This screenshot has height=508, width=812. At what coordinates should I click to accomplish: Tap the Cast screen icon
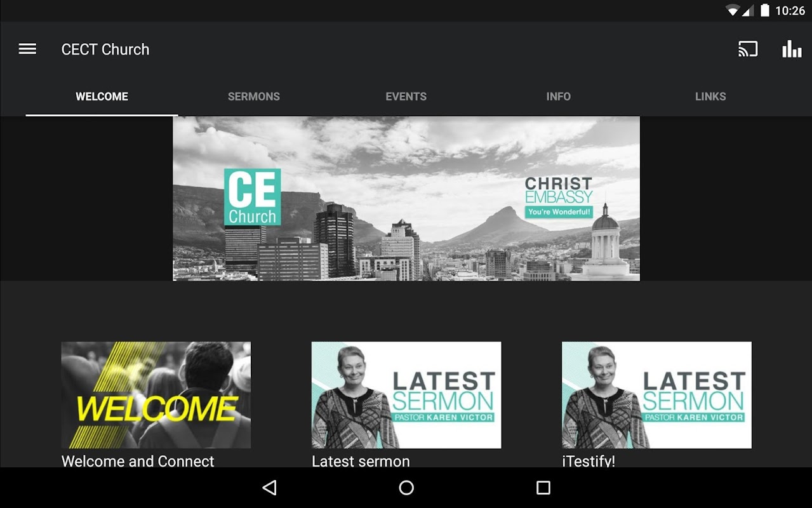[x=748, y=49]
